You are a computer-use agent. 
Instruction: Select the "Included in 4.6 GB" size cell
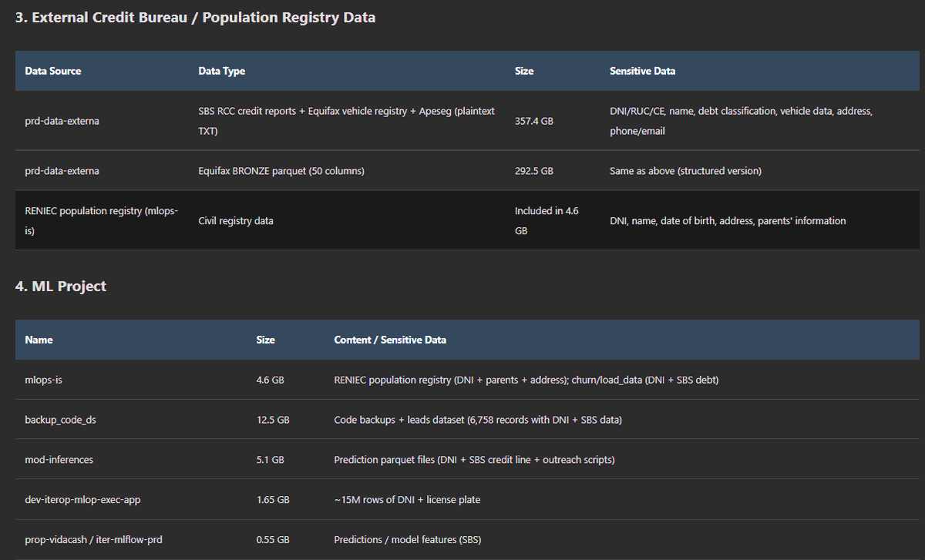tap(546, 220)
